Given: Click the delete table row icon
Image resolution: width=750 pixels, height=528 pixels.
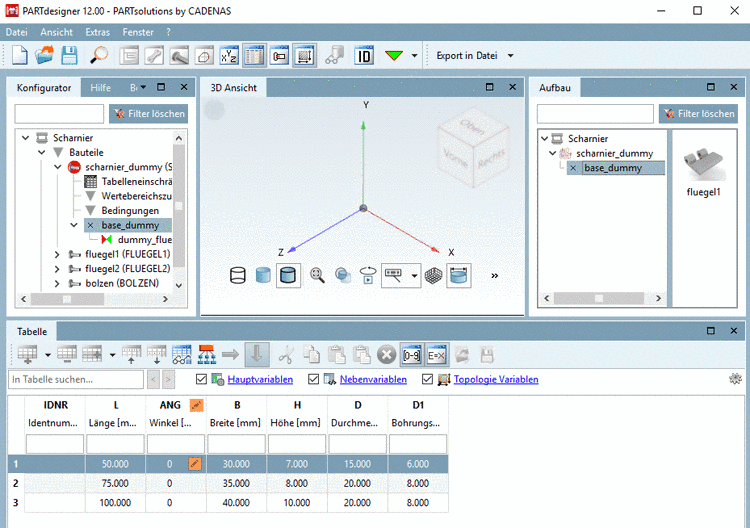Looking at the screenshot, I should click(x=67, y=355).
